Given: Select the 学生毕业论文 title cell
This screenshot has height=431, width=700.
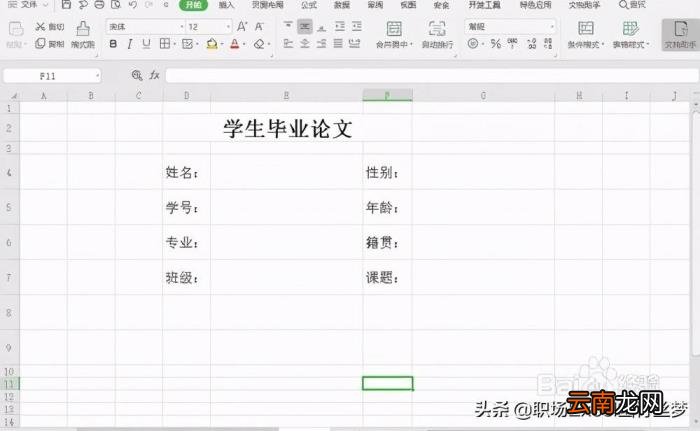Looking at the screenshot, I should click(288, 128).
